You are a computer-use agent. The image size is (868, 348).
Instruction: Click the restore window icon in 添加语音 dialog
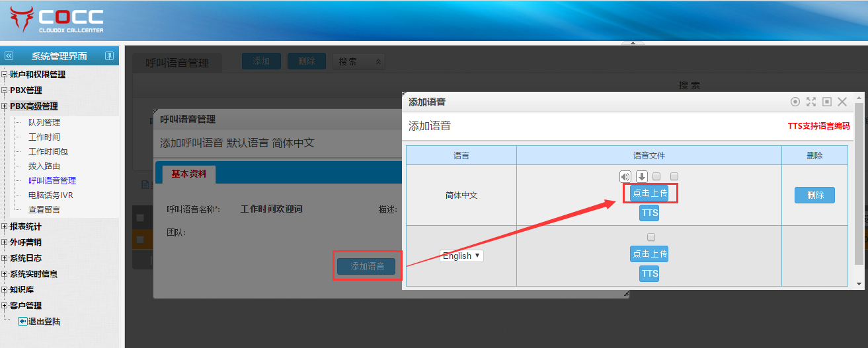(x=826, y=102)
